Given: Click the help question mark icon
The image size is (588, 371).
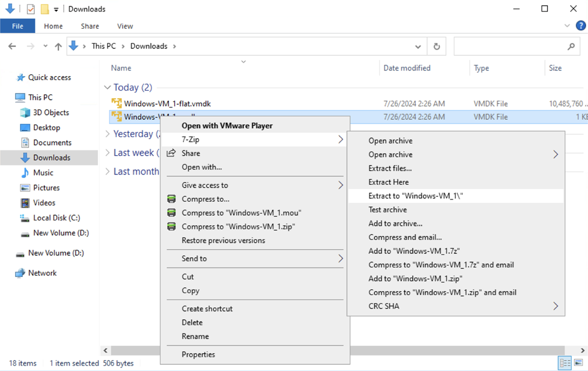Looking at the screenshot, I should click(x=581, y=26).
